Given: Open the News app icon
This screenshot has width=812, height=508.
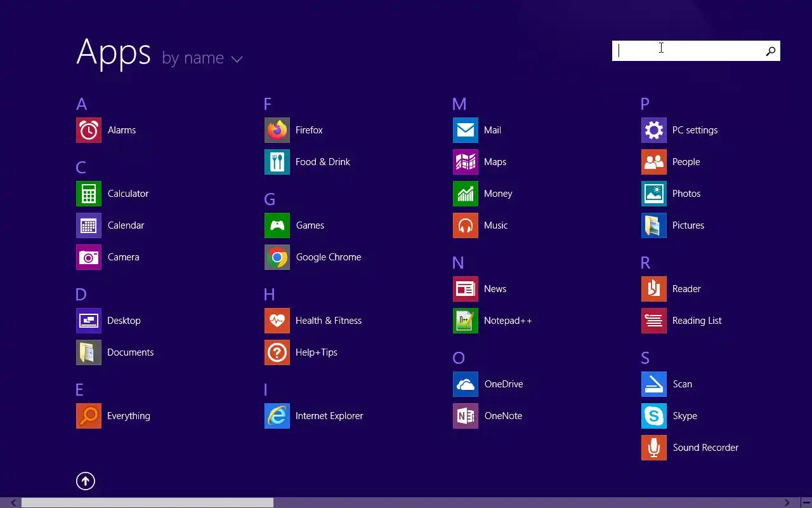Looking at the screenshot, I should [466, 289].
